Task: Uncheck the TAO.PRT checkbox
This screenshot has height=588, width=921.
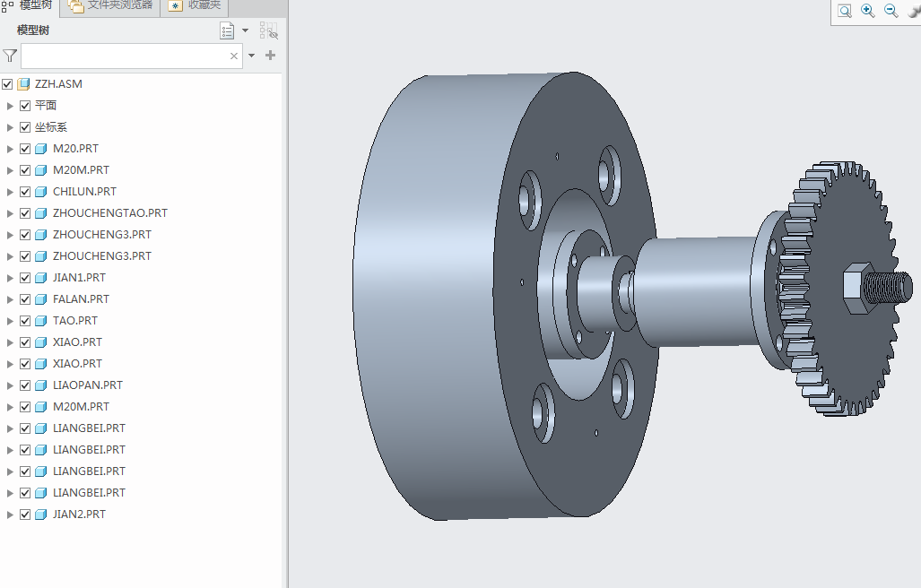Action: [x=25, y=320]
